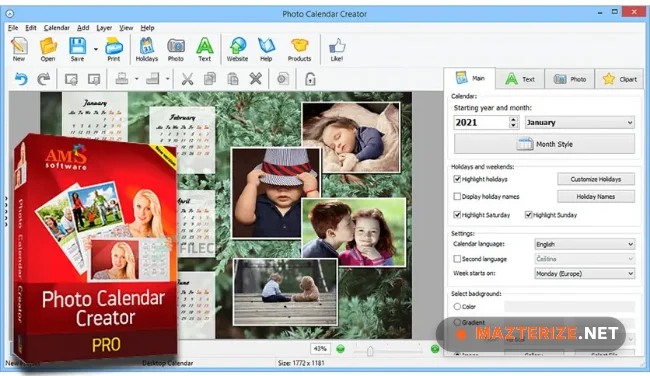Viewport: 650px width, 376px height.
Task: Click the green zoom-in button
Action: [x=435, y=349]
